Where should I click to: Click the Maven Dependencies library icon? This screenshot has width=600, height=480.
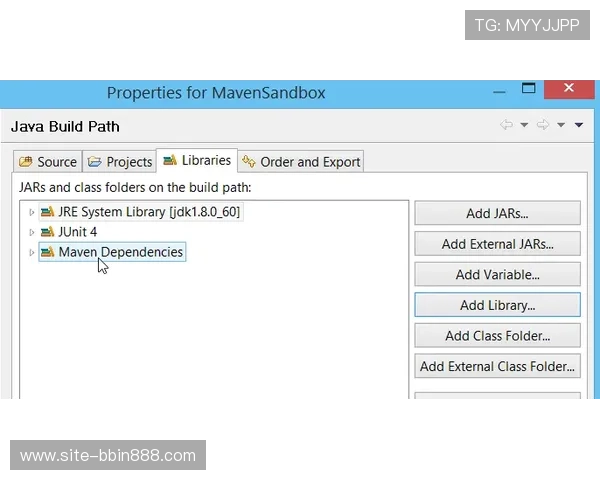click(x=47, y=252)
